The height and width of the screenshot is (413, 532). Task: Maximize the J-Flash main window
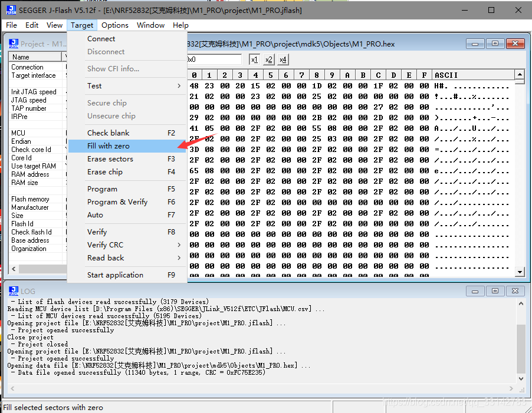tap(491, 10)
